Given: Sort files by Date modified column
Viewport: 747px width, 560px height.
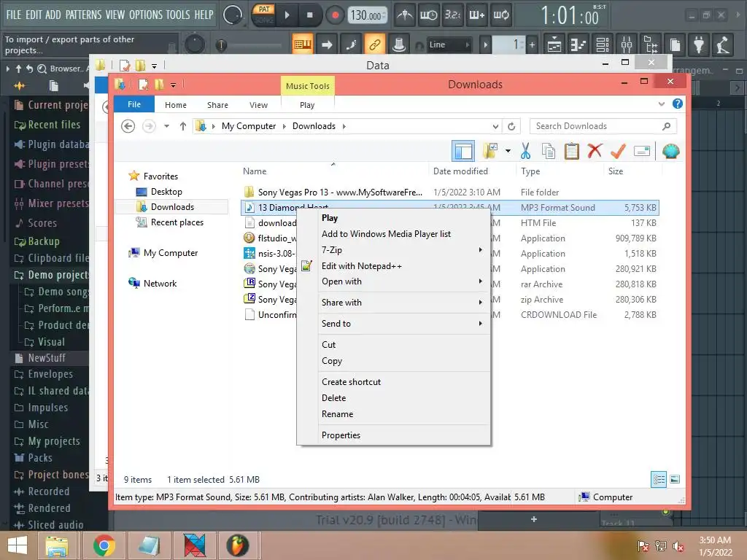Looking at the screenshot, I should 460,171.
